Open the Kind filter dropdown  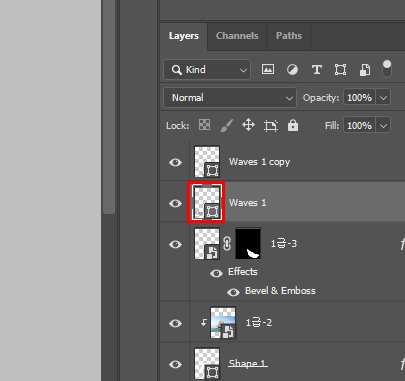coord(207,70)
